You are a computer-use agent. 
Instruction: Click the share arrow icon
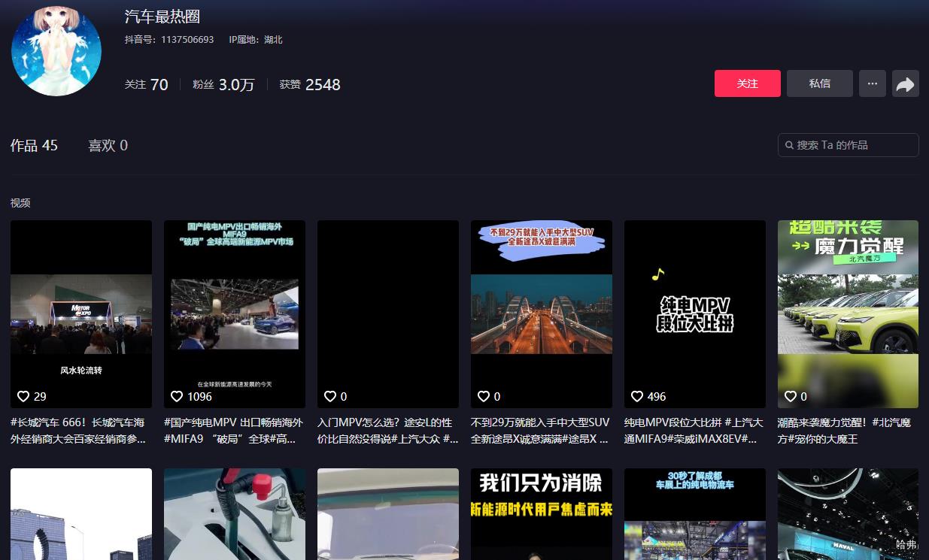pos(906,83)
